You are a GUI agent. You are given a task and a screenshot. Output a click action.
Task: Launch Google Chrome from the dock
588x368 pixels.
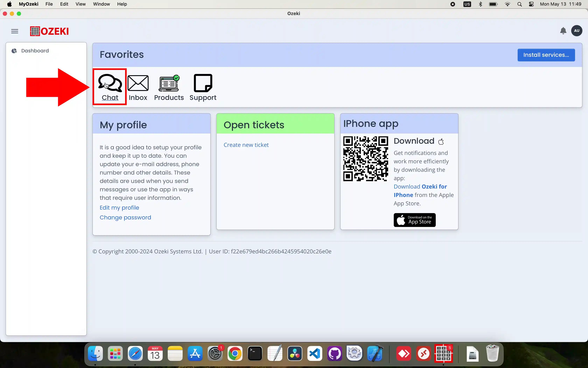pyautogui.click(x=235, y=354)
